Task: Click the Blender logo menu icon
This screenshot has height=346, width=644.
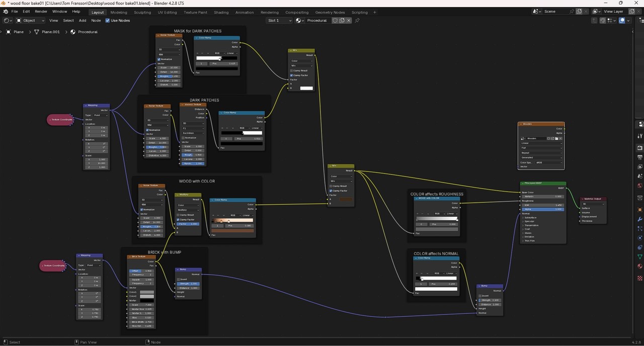Action: (x=6, y=12)
